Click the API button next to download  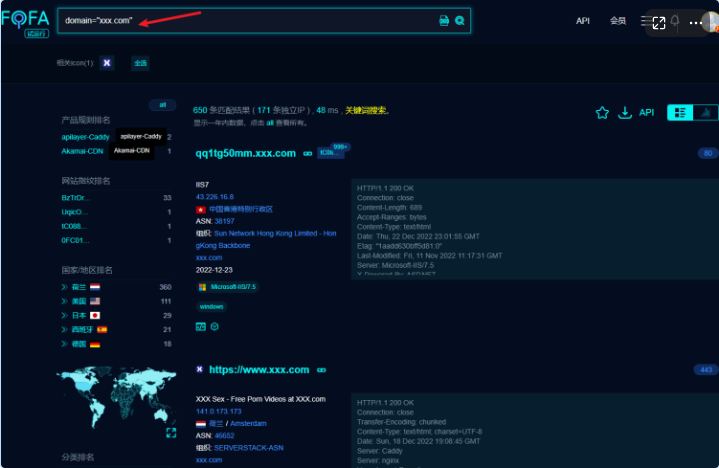(647, 112)
